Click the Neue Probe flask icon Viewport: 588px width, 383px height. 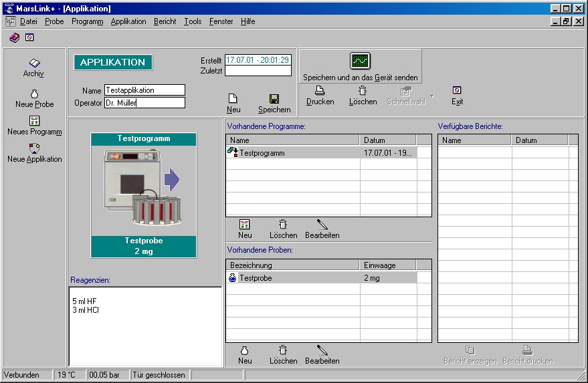tap(34, 94)
